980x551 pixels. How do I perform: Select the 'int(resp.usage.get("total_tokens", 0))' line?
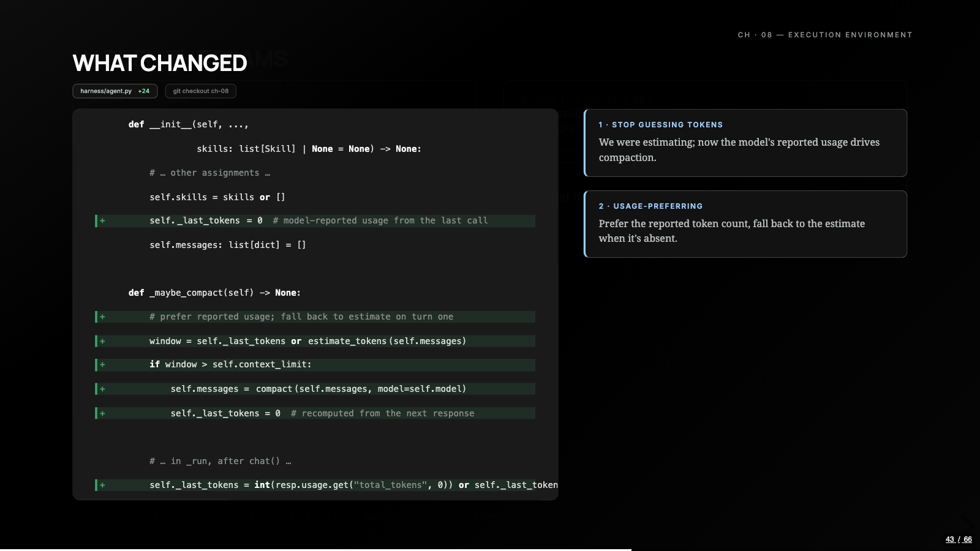click(x=315, y=485)
